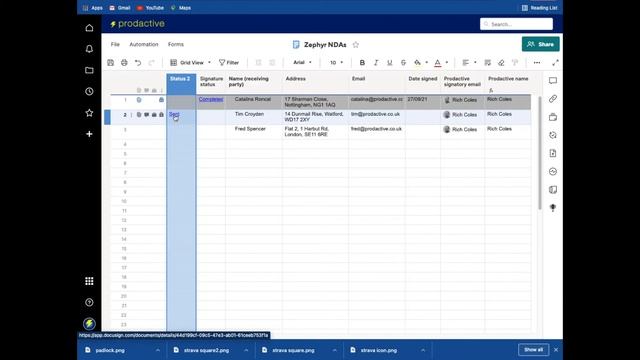Screen dimensions: 640x360
Task: Open Favorites star in left sidebar
Action: click(x=89, y=113)
